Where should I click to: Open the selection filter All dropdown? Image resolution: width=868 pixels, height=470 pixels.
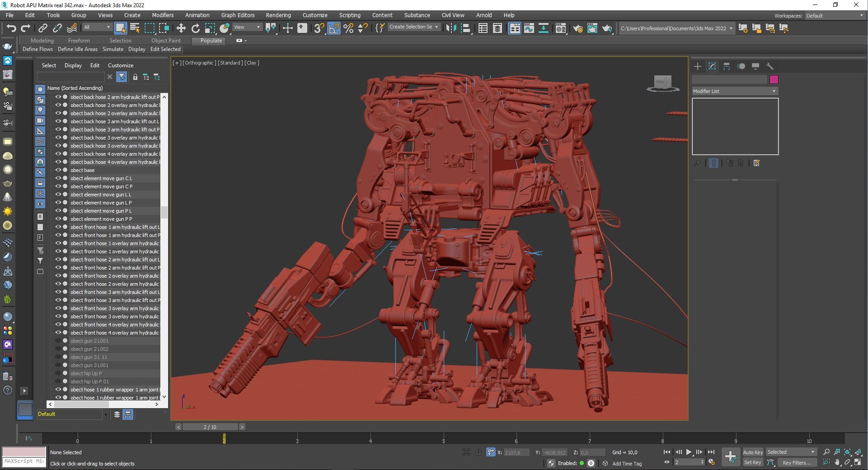97,28
